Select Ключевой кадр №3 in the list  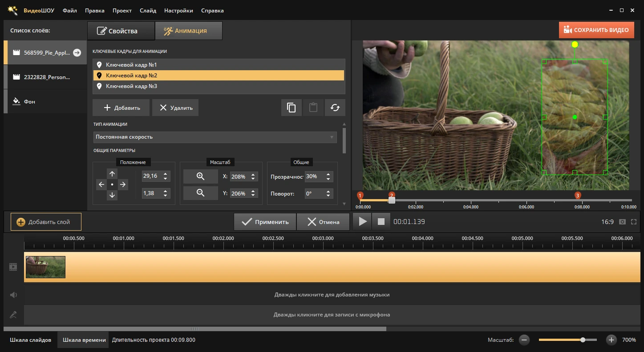(x=219, y=86)
